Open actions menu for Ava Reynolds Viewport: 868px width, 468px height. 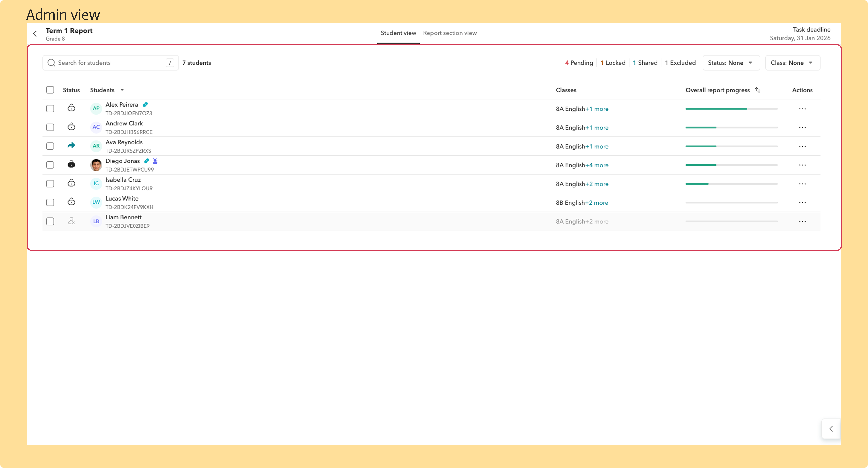pos(802,147)
